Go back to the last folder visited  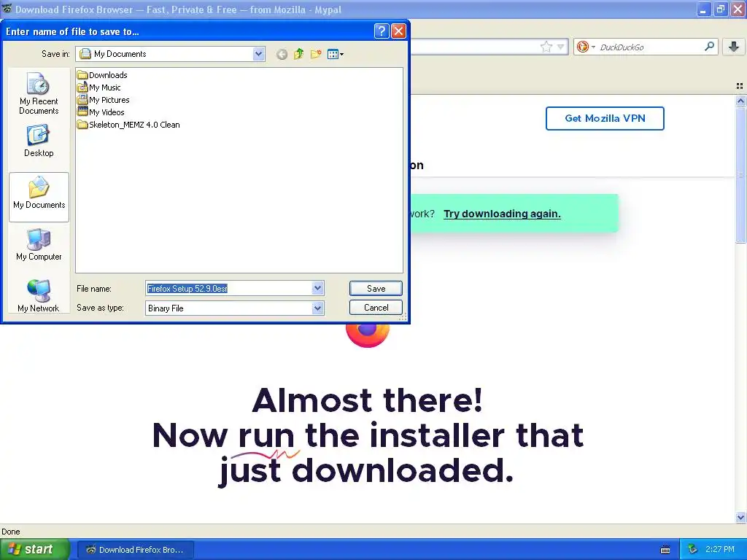(x=282, y=54)
